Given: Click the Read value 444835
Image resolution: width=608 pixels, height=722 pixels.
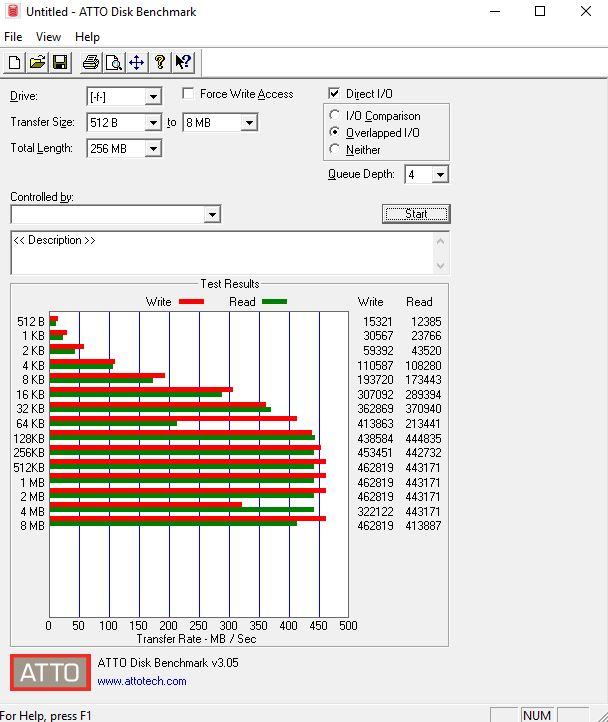Looking at the screenshot, I should tap(423, 438).
